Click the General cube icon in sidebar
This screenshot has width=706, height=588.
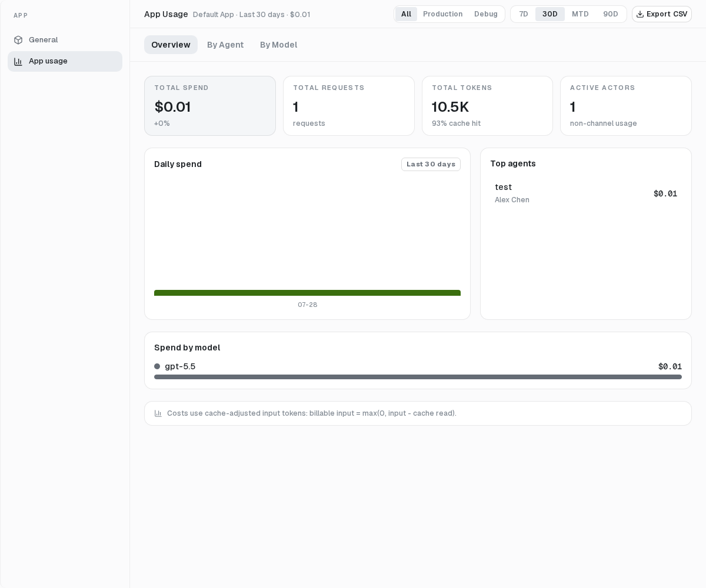[x=18, y=40]
